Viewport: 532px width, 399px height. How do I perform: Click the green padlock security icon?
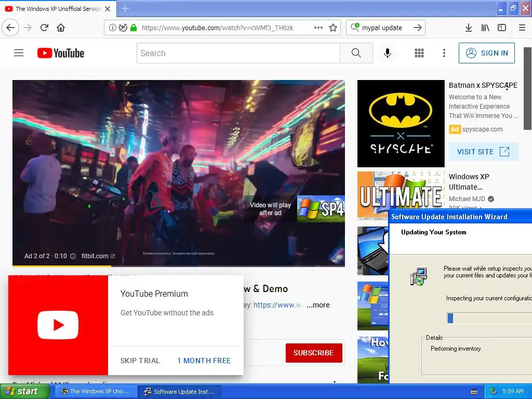click(x=134, y=28)
